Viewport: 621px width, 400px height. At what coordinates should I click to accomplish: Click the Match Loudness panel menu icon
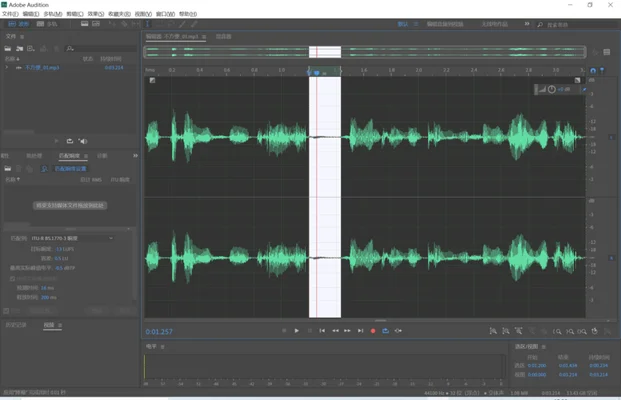click(x=86, y=156)
